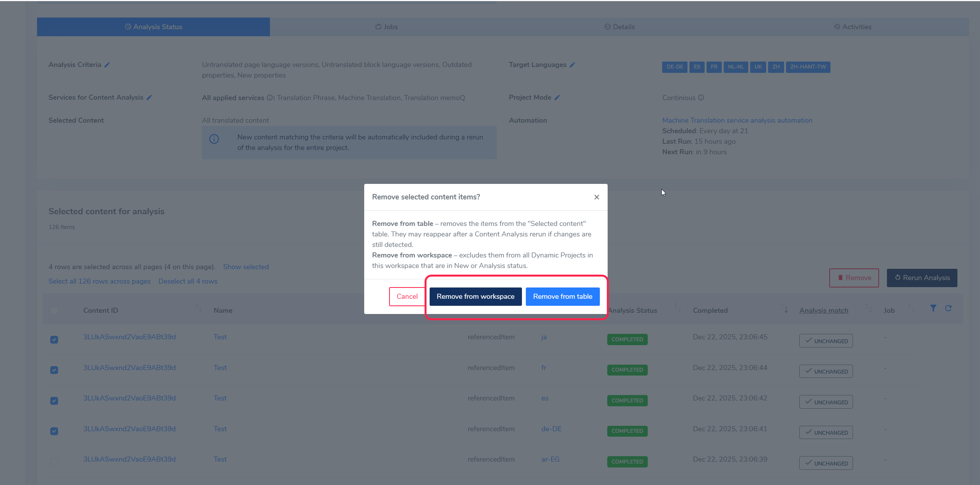Screen dimensions: 980x485
Task: Click UNCHANGED badge in ja row
Action: 826,341
